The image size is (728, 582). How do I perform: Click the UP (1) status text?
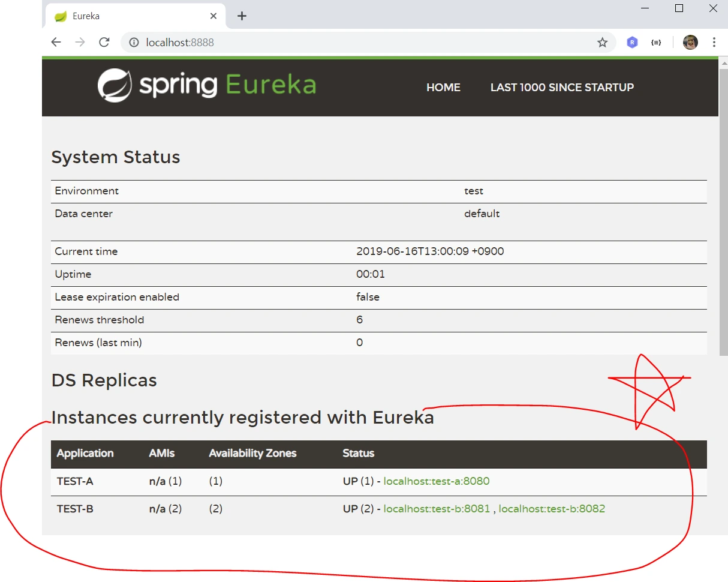click(x=358, y=481)
